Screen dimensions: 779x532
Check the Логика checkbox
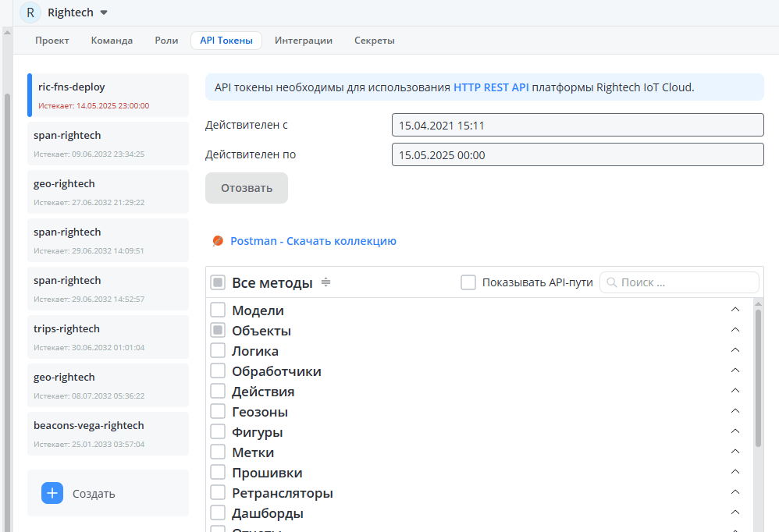tap(218, 350)
